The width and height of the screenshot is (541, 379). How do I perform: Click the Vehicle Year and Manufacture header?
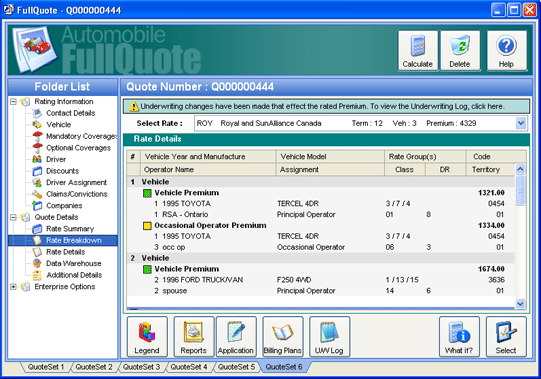[208, 157]
